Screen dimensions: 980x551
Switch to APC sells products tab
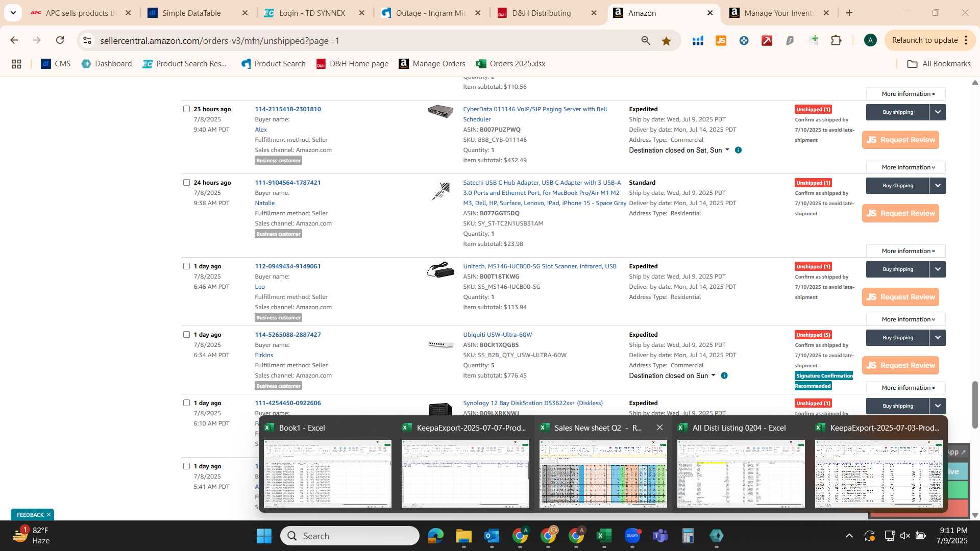[x=81, y=13]
